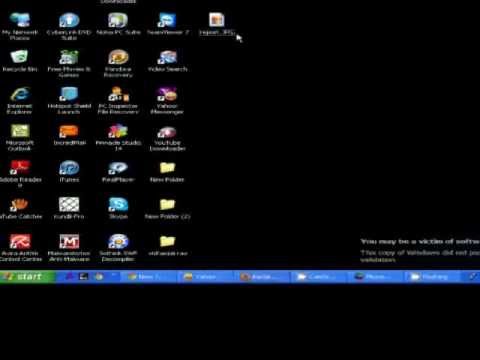The image size is (480, 360).
Task: Click the system tray icon at taskbar end
Action: tap(473, 277)
